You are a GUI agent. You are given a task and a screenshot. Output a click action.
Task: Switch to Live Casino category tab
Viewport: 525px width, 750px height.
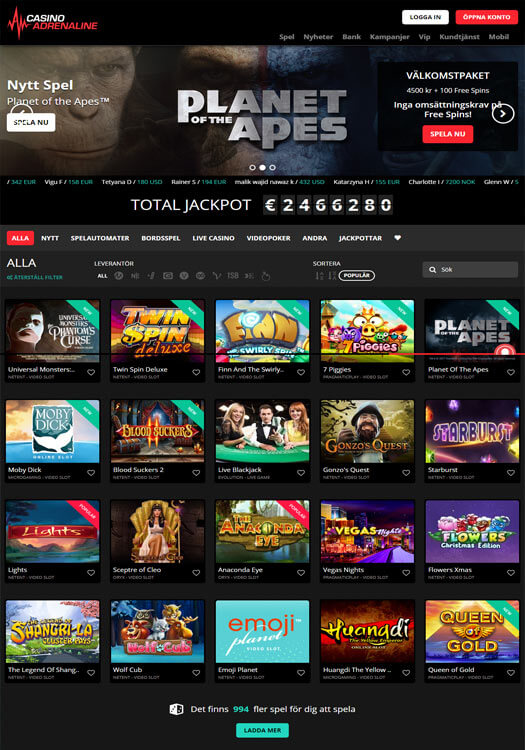point(213,238)
